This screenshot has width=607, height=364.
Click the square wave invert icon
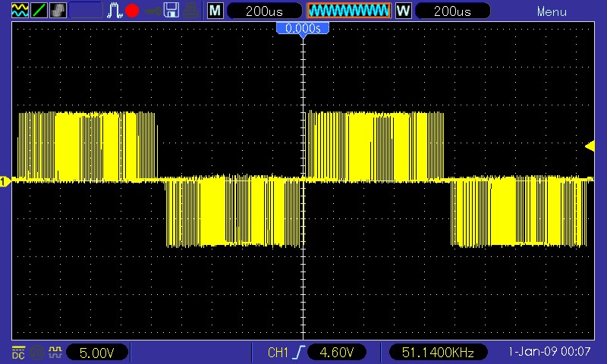(x=55, y=353)
